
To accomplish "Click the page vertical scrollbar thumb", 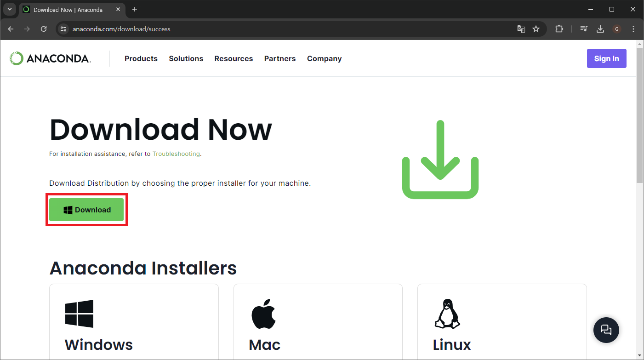I will click(x=639, y=115).
